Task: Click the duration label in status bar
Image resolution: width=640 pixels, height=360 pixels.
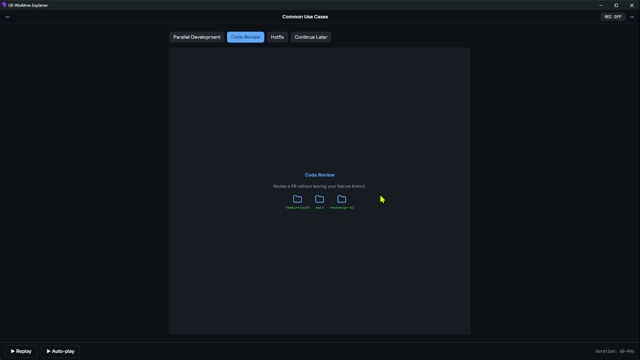Action: point(615,351)
